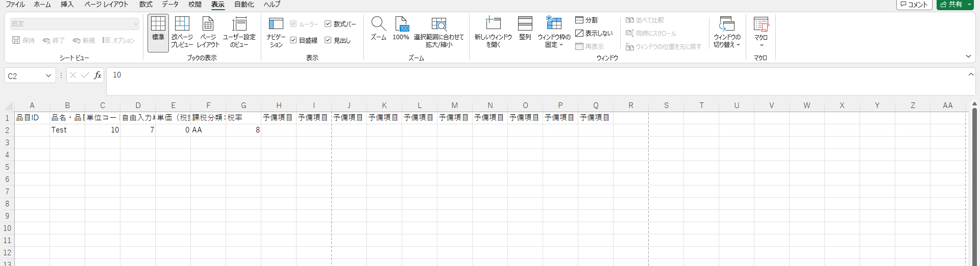The image size is (980, 266).
Task: Select cell containing Test
Action: 67,130
